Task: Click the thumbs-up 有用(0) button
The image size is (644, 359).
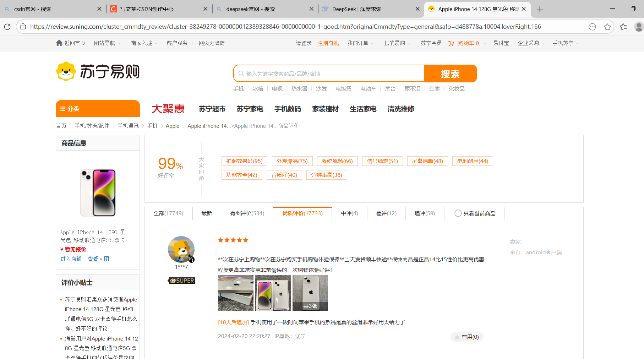Action: click(467, 337)
